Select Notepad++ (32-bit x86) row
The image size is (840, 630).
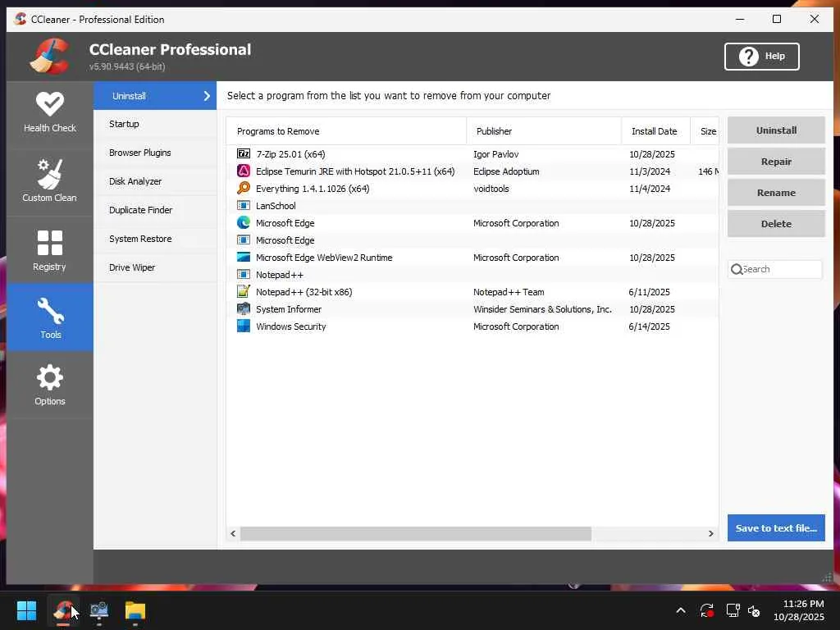tap(472, 291)
